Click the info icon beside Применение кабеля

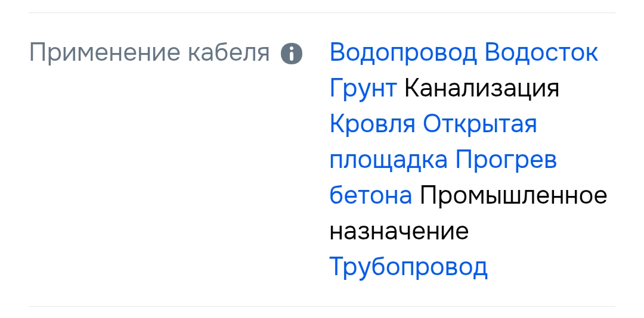tap(292, 54)
